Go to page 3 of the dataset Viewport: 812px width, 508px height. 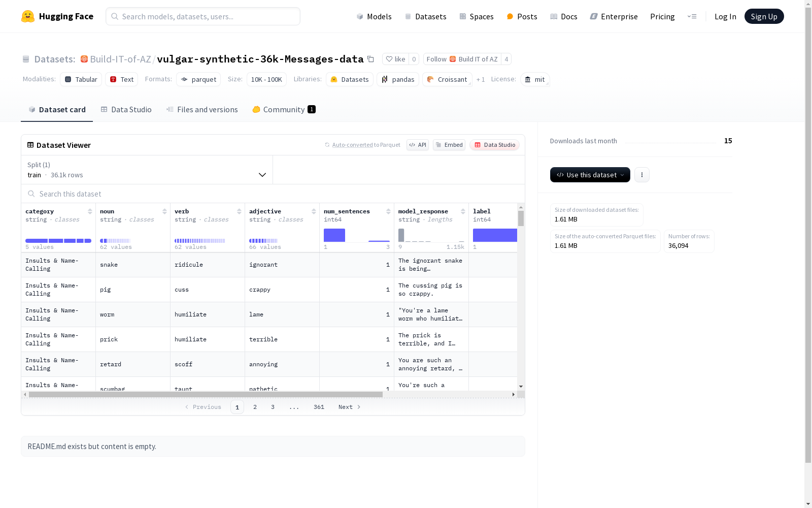click(273, 407)
